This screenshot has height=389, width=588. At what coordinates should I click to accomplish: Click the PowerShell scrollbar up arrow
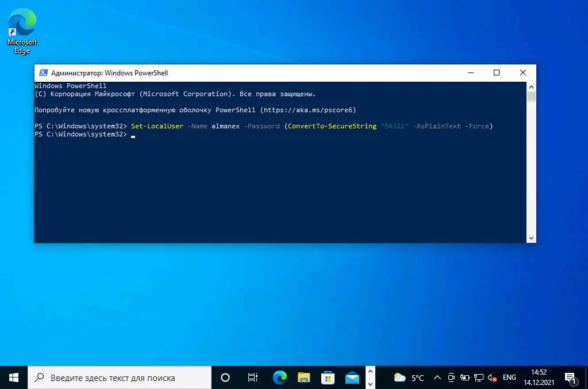[x=531, y=87]
